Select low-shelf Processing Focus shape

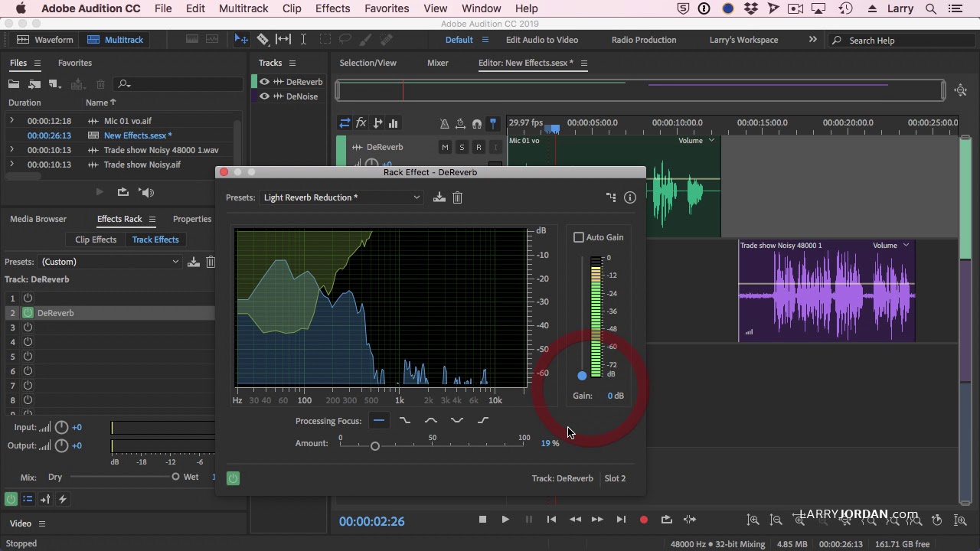405,420
